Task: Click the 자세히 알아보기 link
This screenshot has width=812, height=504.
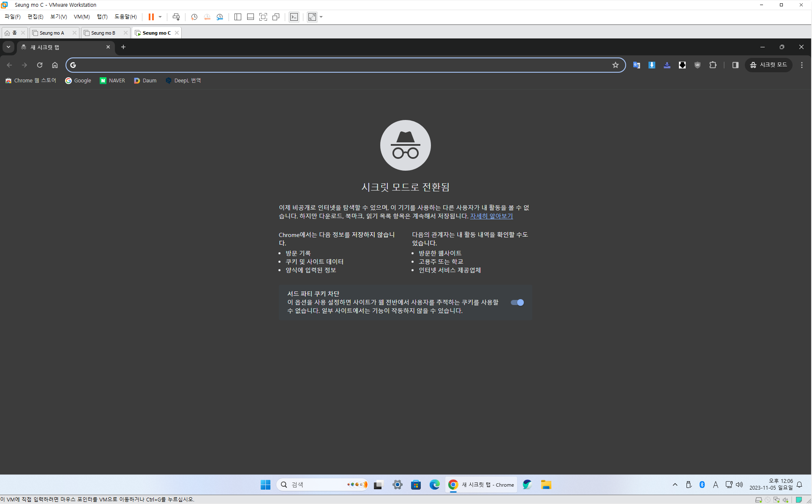Action: [x=491, y=216]
